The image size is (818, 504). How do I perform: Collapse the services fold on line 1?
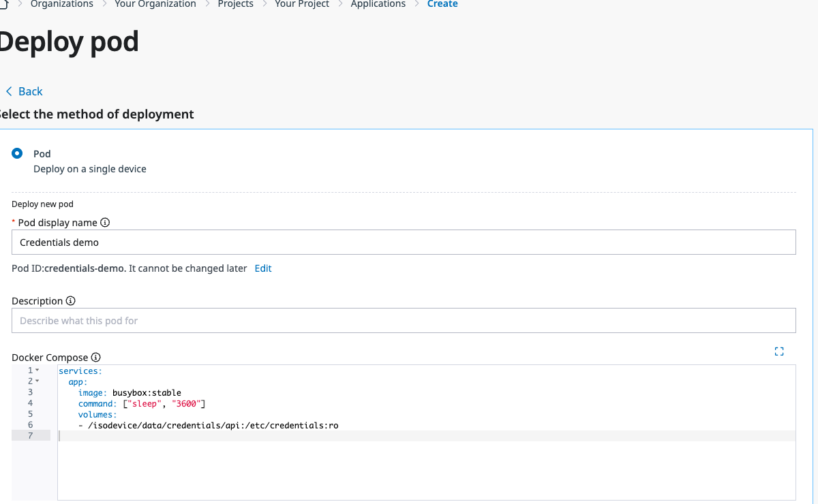tap(37, 370)
